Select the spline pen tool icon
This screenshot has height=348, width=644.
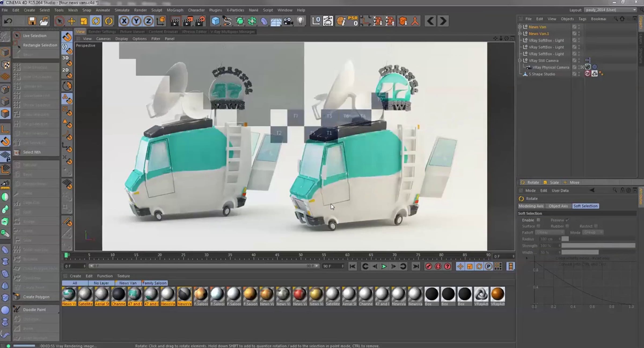[228, 21]
